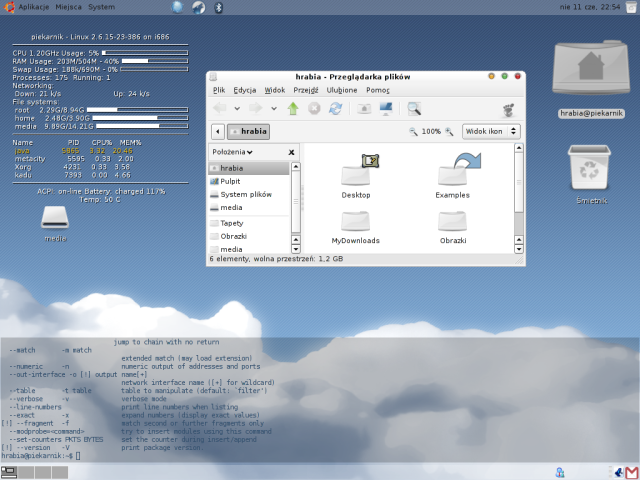Select hrabia in the places sidebar
The image size is (640, 480).
(249, 168)
